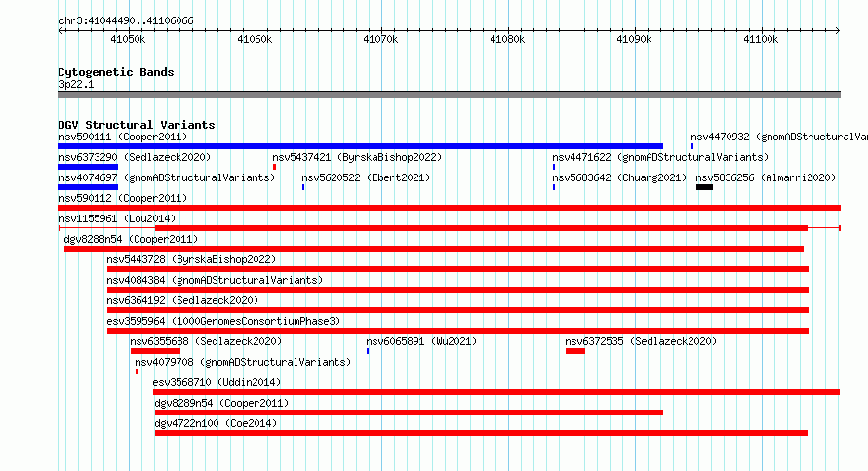The image size is (868, 471).
Task: Click the DGV Structural Variants track title
Action: pos(137,125)
